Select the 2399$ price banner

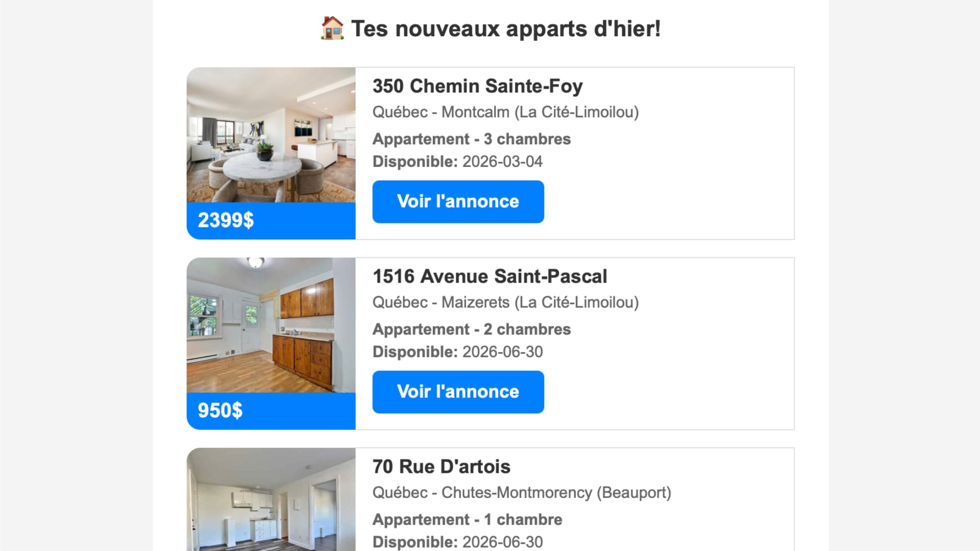(x=271, y=221)
